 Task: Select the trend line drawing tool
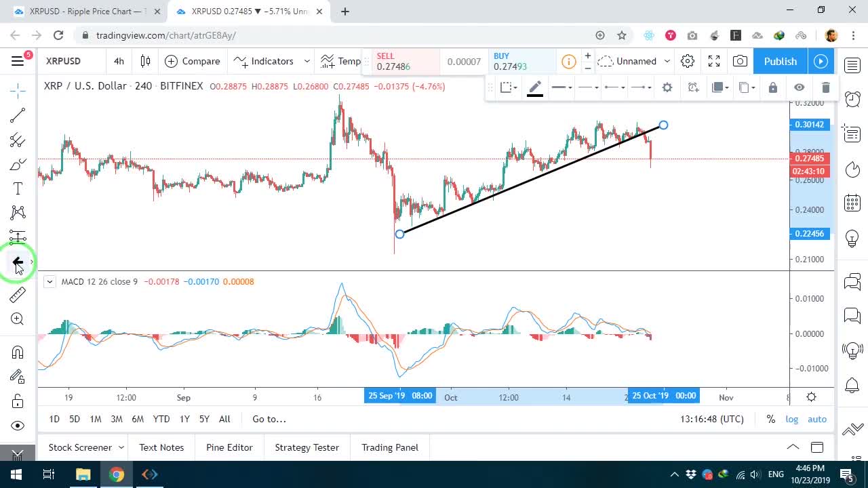(x=18, y=115)
